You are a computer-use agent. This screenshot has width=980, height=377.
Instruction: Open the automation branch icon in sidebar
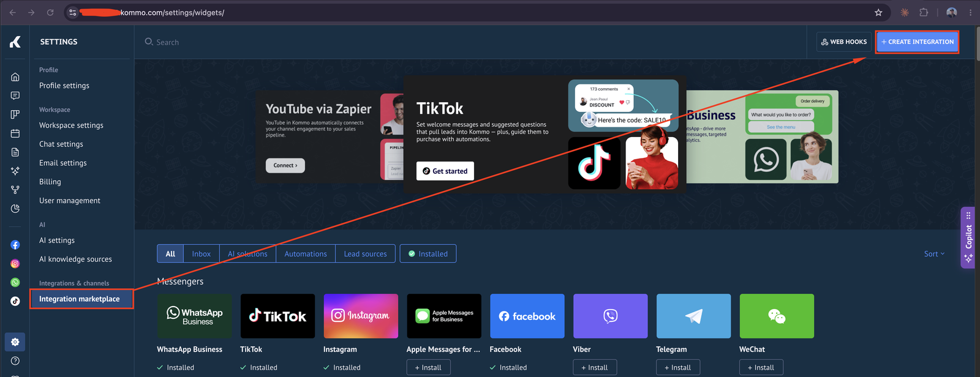point(15,190)
